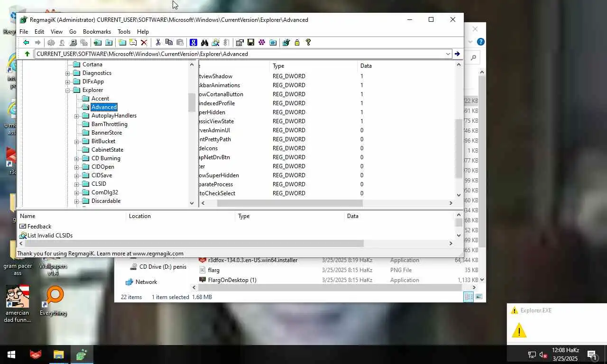
Task: Sort values by Type column header
Action: pyautogui.click(x=313, y=66)
